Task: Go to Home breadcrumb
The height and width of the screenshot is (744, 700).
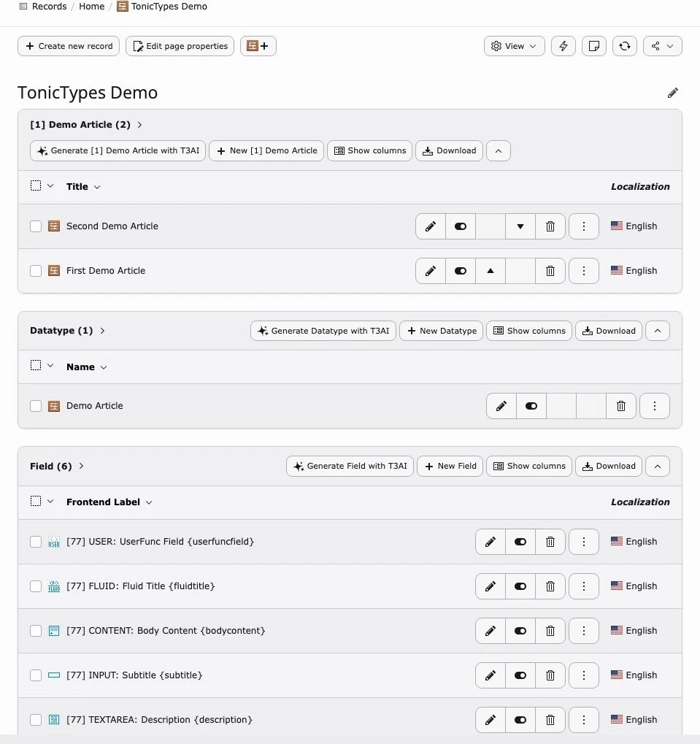Action: [x=91, y=7]
